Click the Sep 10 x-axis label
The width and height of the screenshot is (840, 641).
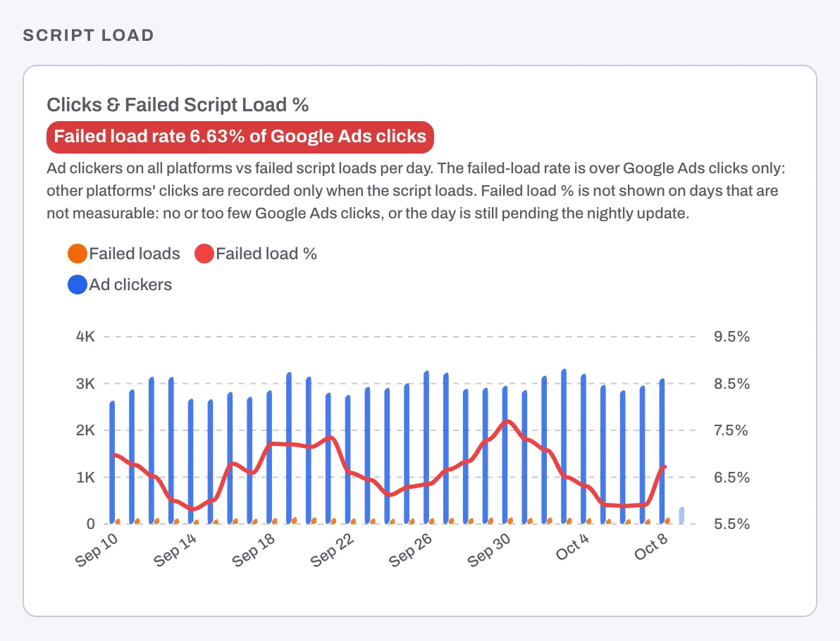tap(97, 550)
